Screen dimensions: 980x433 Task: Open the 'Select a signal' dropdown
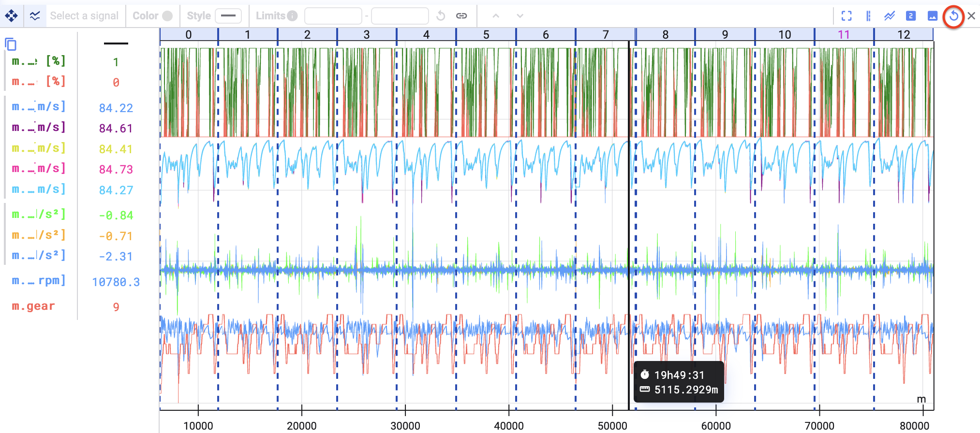84,16
